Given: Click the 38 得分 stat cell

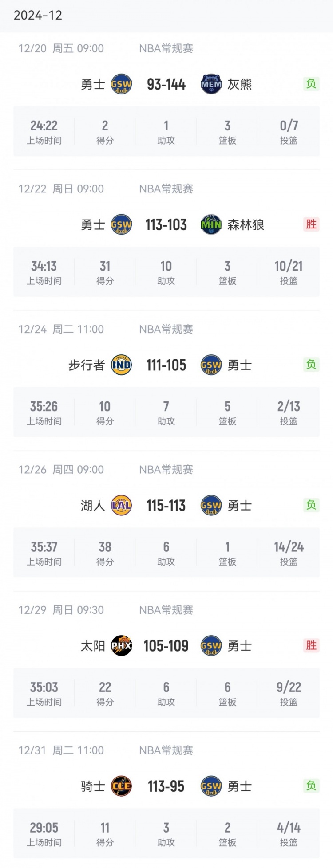Looking at the screenshot, I should 105,553.
